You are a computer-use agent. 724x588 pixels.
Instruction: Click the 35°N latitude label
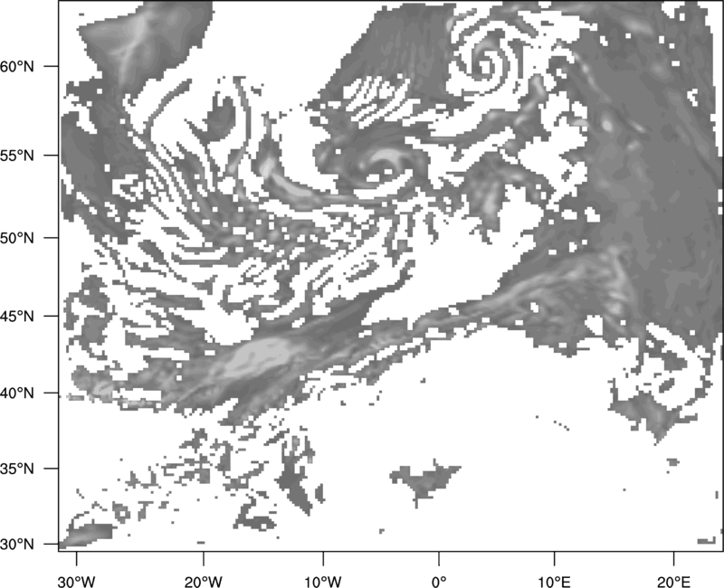17,469
